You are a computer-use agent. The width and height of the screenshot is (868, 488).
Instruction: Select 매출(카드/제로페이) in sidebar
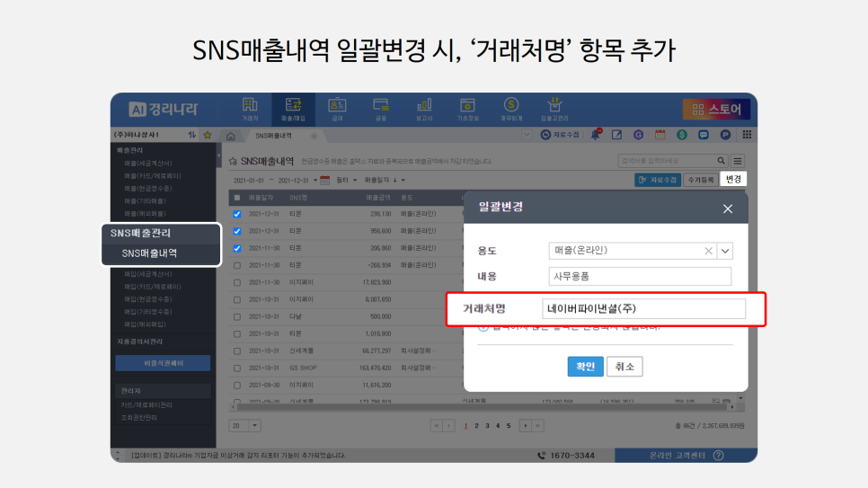pos(152,176)
